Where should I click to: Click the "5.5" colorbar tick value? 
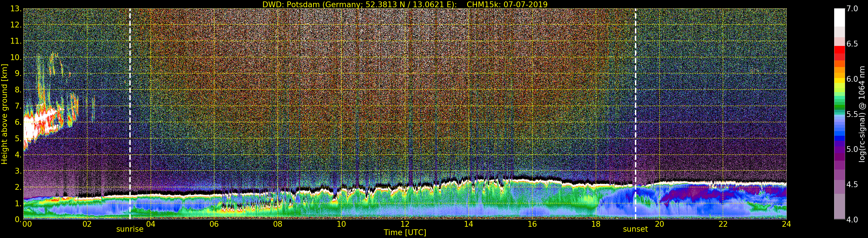tap(852, 114)
